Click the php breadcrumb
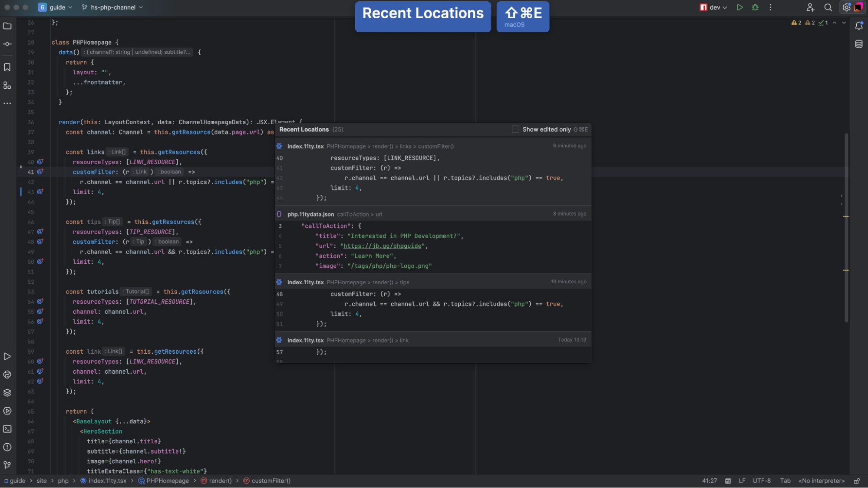 pos(63,481)
